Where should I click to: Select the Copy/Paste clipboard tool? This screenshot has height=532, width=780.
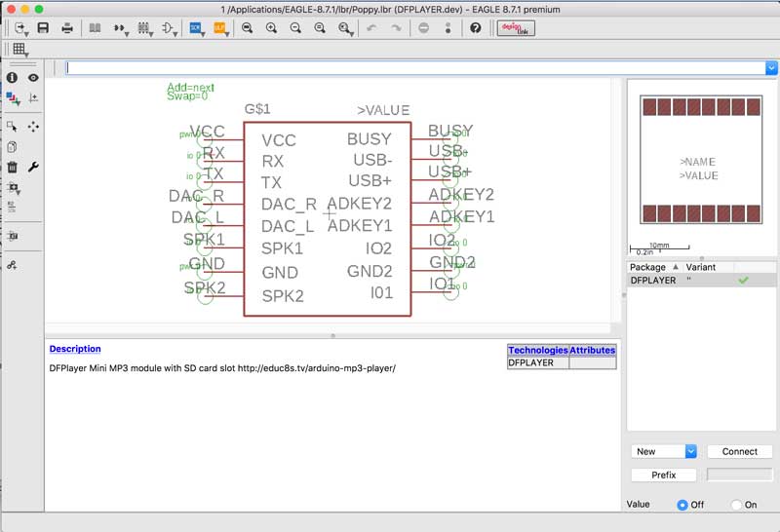tap(12, 147)
